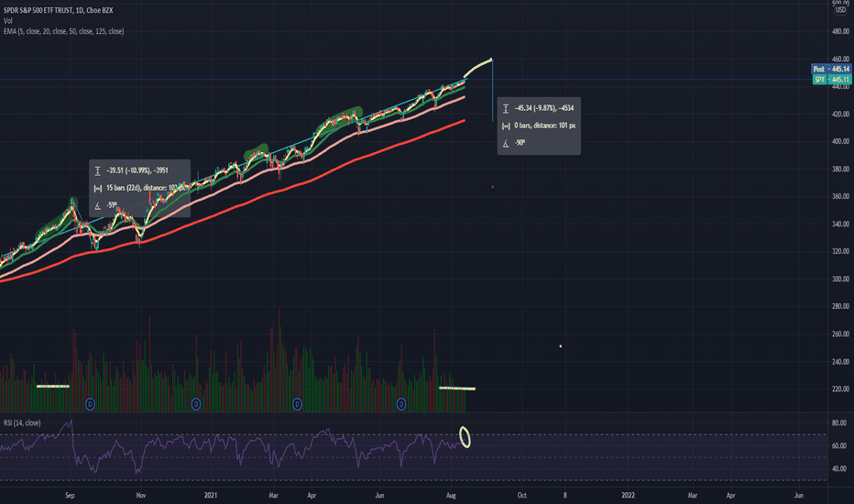The image size is (854, 504).
Task: Click the Aug label on the time axis
Action: pos(451,495)
